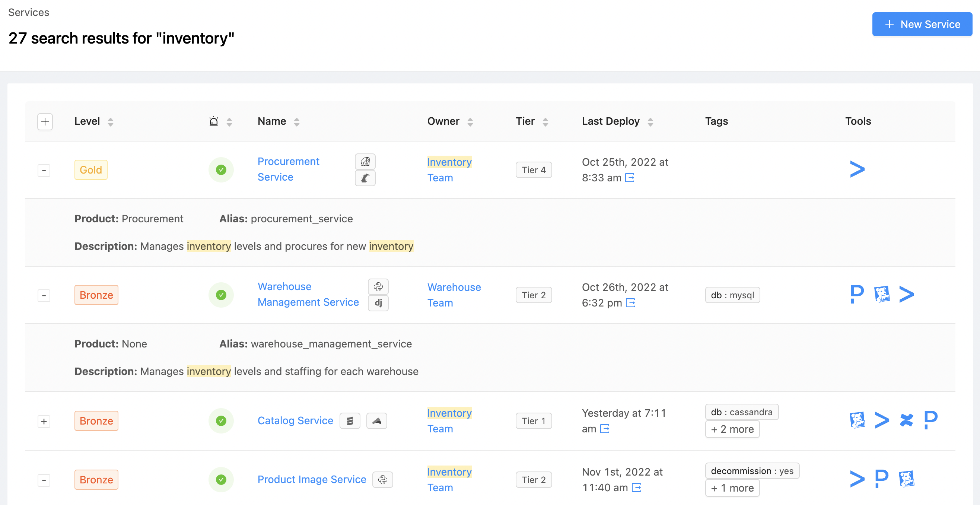Collapse the Warehouse Management Service row
This screenshot has height=505, width=980.
pyautogui.click(x=44, y=295)
